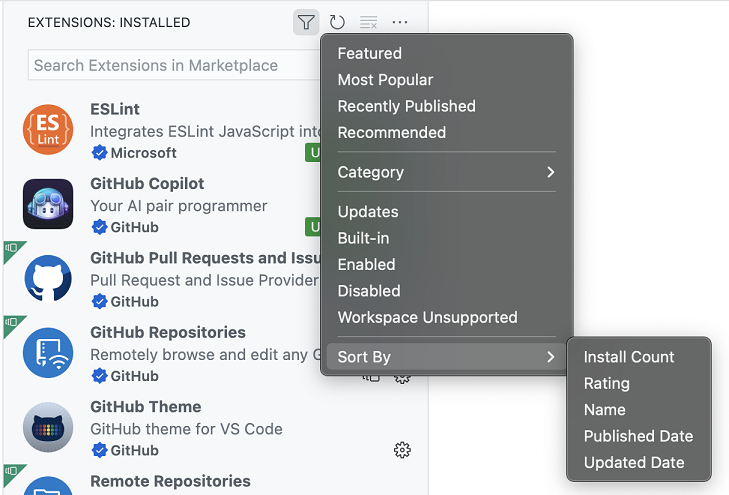Open Views and More Actions ellipsis
729x495 pixels.
click(x=400, y=22)
